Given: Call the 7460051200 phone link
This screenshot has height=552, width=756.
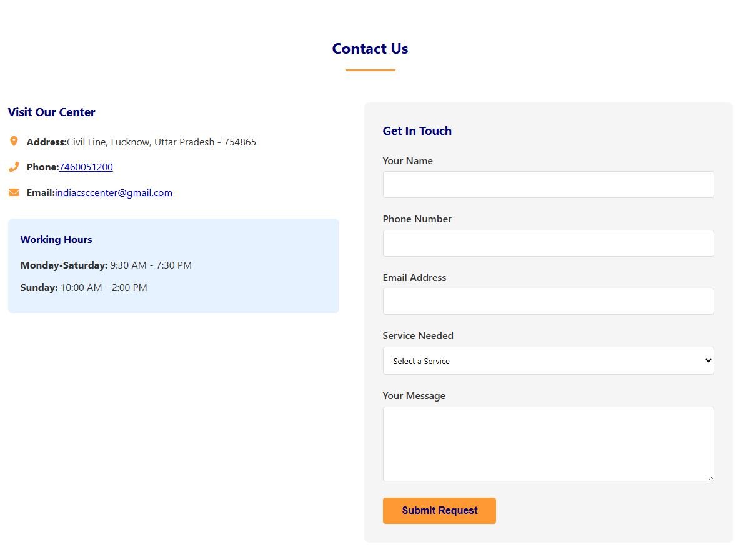Looking at the screenshot, I should click(x=86, y=167).
